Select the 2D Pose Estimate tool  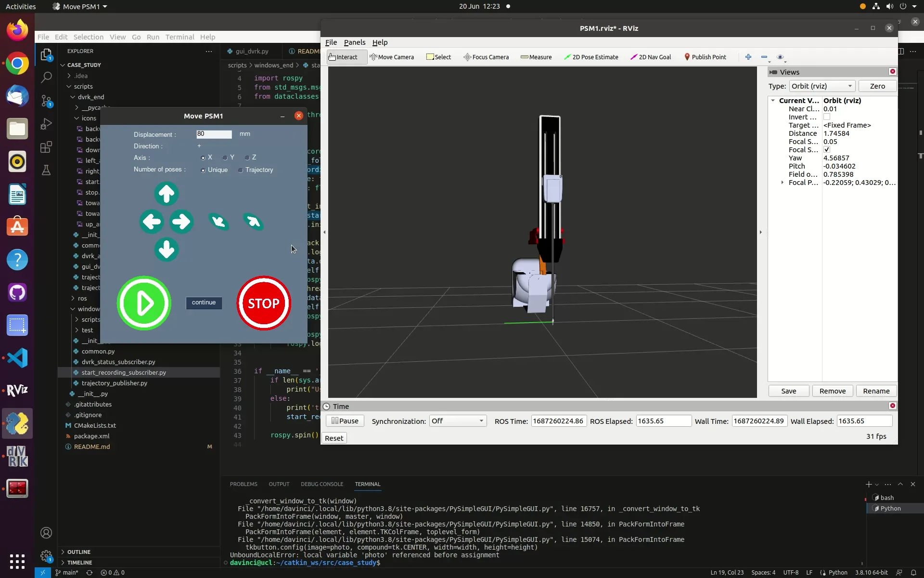click(591, 57)
